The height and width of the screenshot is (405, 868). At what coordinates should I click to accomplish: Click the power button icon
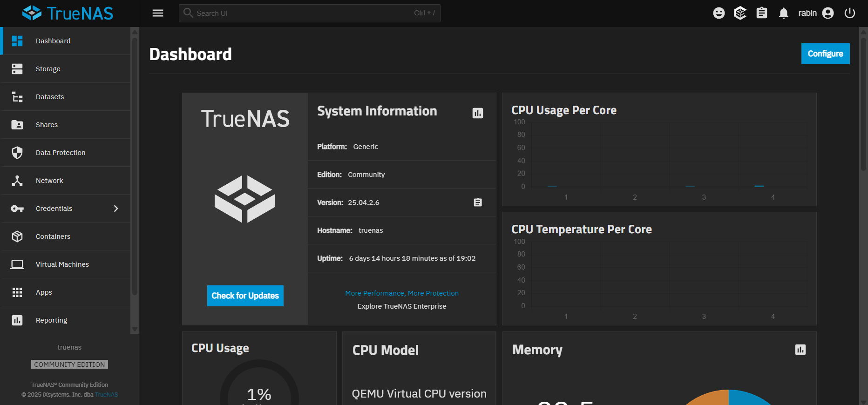point(850,13)
